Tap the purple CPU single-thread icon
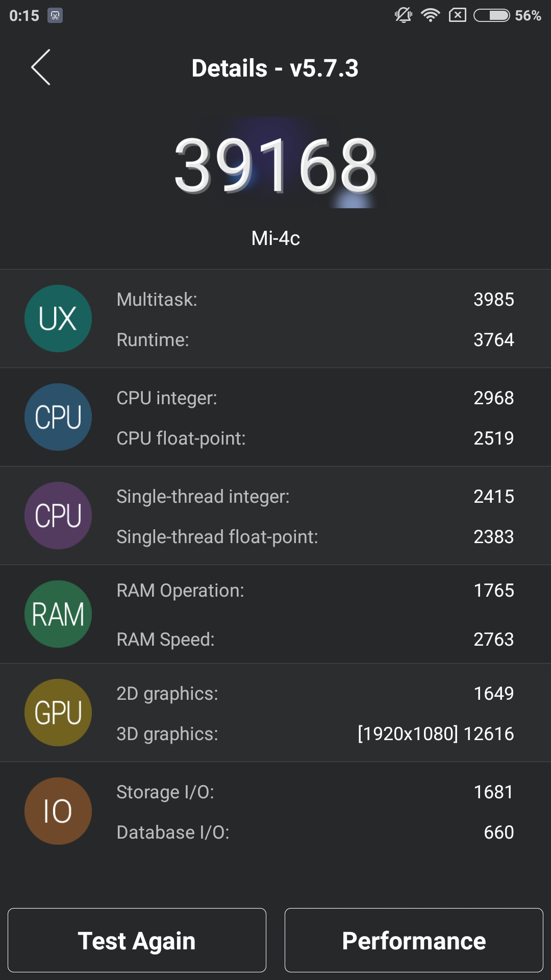The image size is (551, 980). 58,516
